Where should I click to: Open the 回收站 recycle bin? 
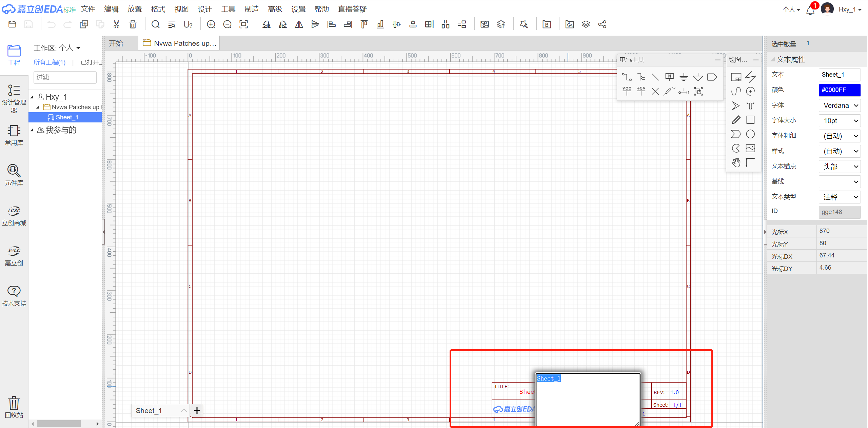14,407
